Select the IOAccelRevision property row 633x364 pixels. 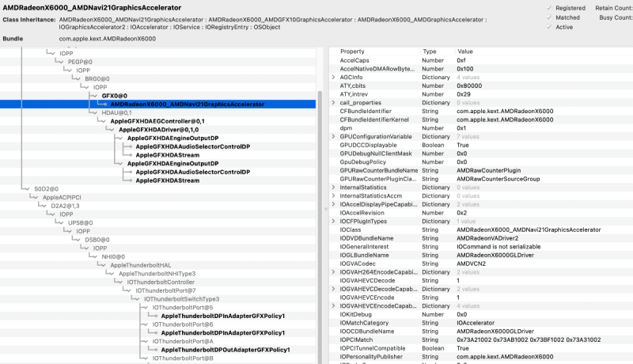(481, 213)
